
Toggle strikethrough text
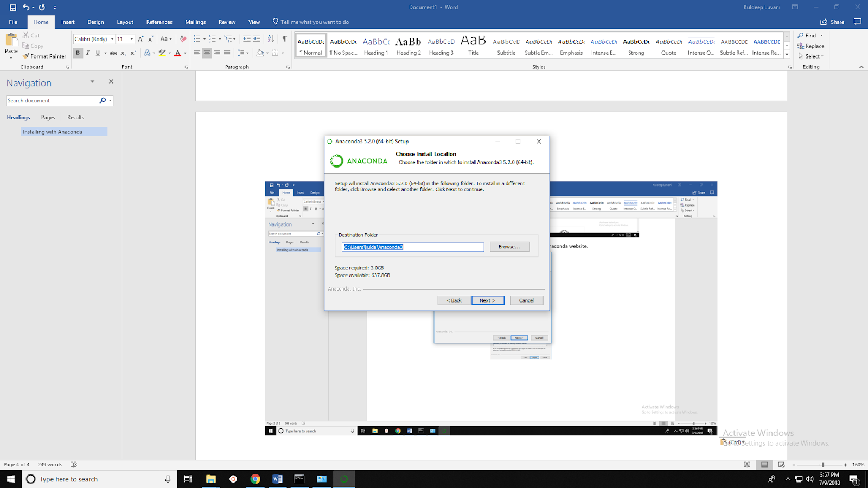(x=113, y=53)
